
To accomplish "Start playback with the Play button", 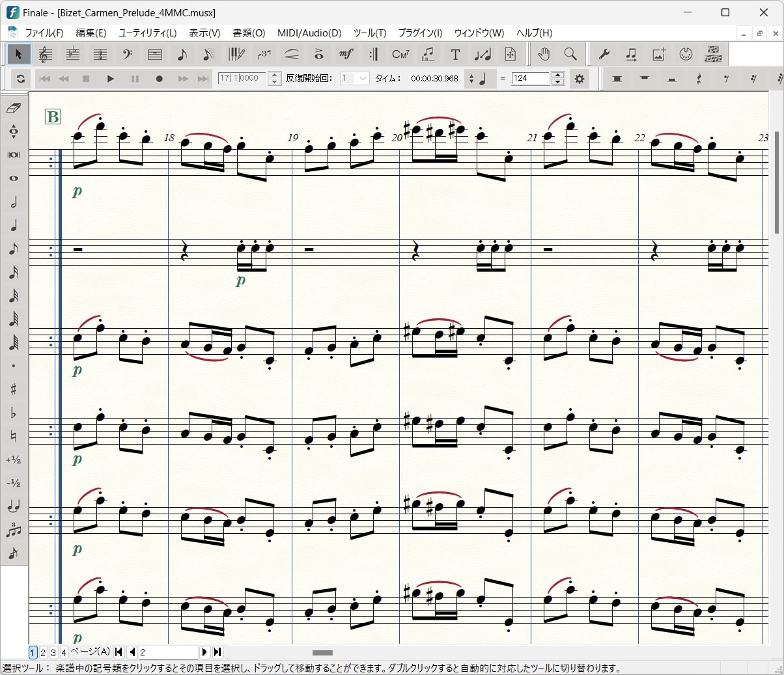I will point(111,79).
